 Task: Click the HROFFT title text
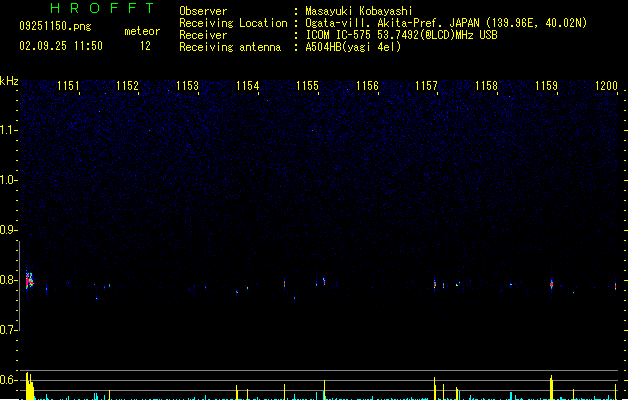pos(102,8)
